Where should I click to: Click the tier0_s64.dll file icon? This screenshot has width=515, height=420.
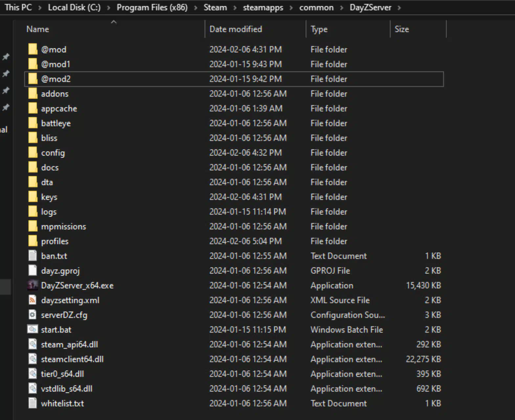click(33, 374)
